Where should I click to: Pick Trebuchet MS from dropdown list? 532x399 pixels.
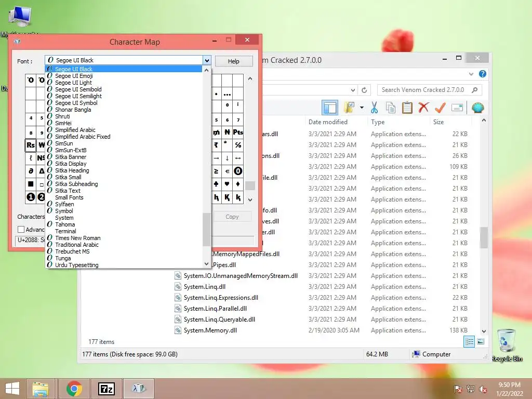click(x=72, y=252)
